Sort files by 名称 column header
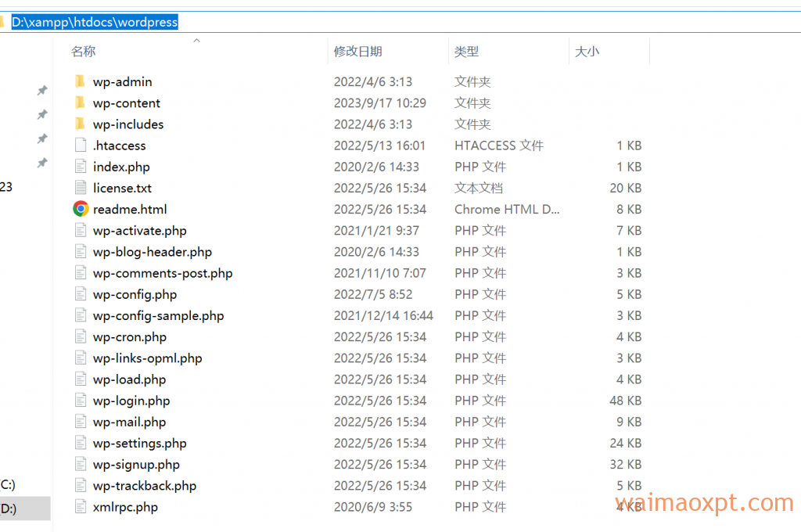Screen dimensions: 801x532 [x=84, y=52]
